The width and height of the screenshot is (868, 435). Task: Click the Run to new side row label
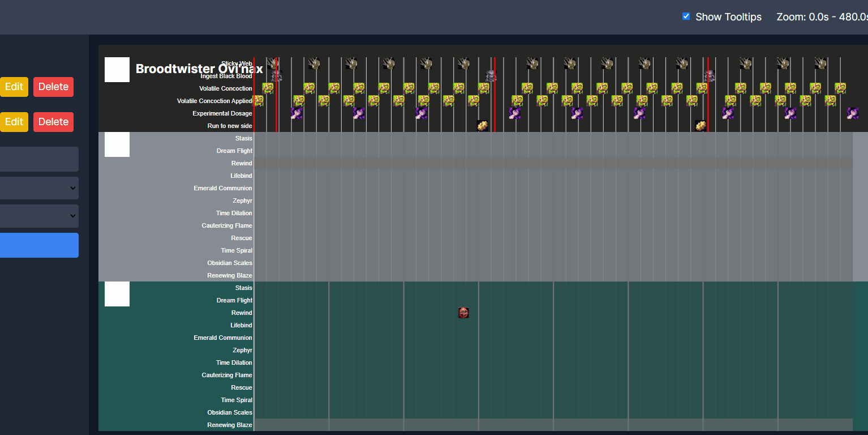230,126
